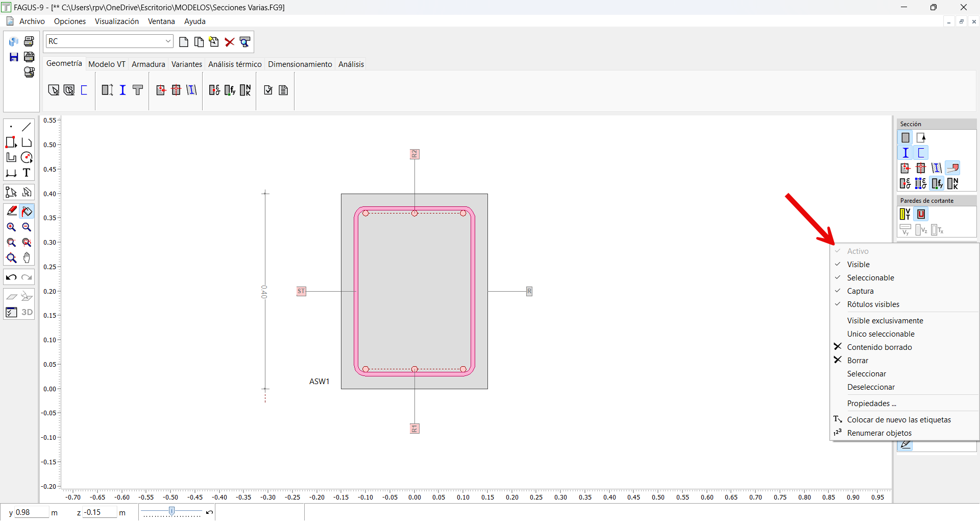Image resolution: width=980 pixels, height=521 pixels.
Task: Toggle Rótulos visibles checkmark
Action: (873, 304)
